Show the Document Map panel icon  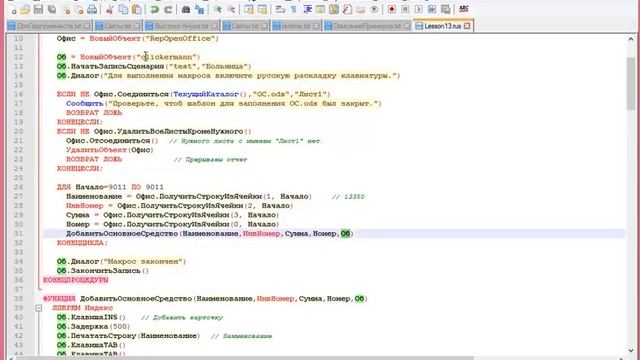[334, 9]
